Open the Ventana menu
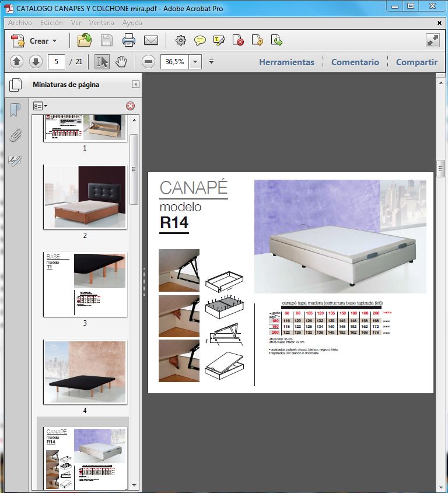The image size is (448, 493). pos(102,23)
